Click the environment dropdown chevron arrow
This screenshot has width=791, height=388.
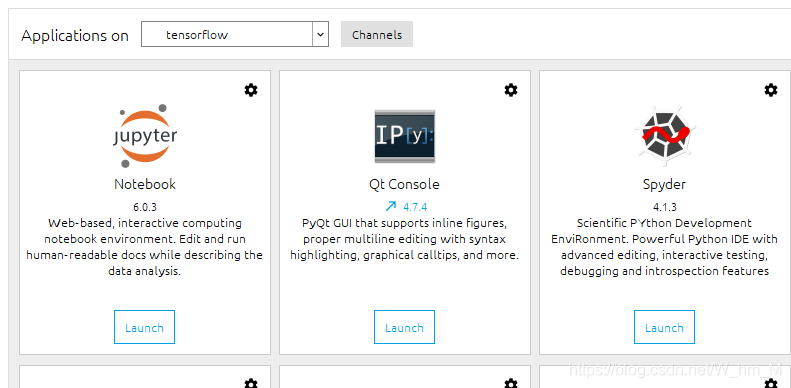(320, 34)
